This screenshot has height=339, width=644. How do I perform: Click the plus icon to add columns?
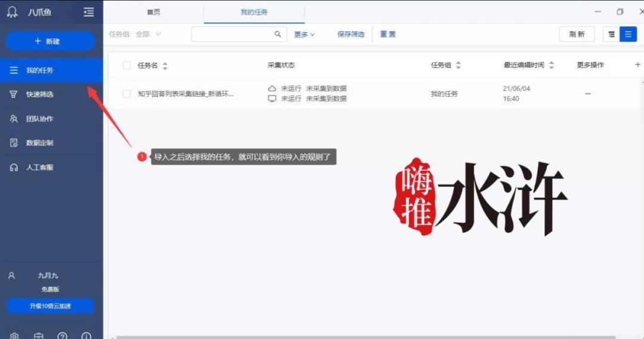(637, 64)
